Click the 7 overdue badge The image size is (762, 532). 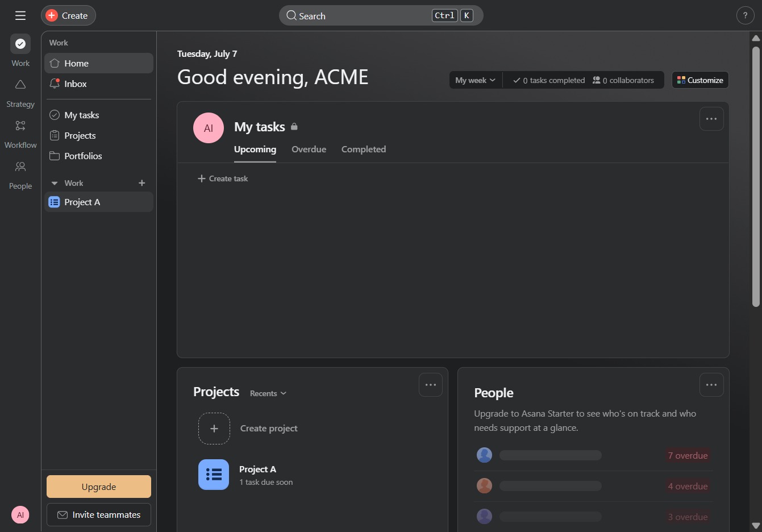coord(688,455)
